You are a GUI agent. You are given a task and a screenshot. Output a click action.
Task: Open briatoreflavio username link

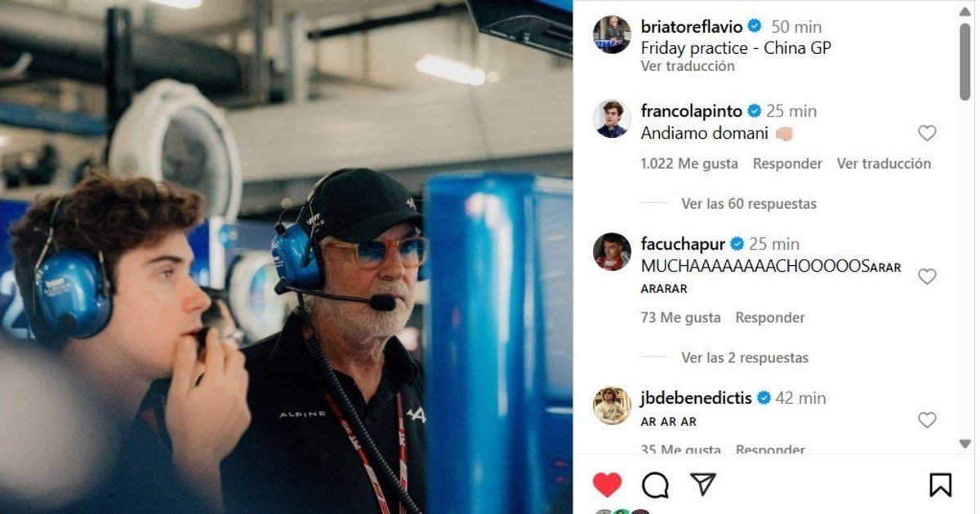click(691, 26)
